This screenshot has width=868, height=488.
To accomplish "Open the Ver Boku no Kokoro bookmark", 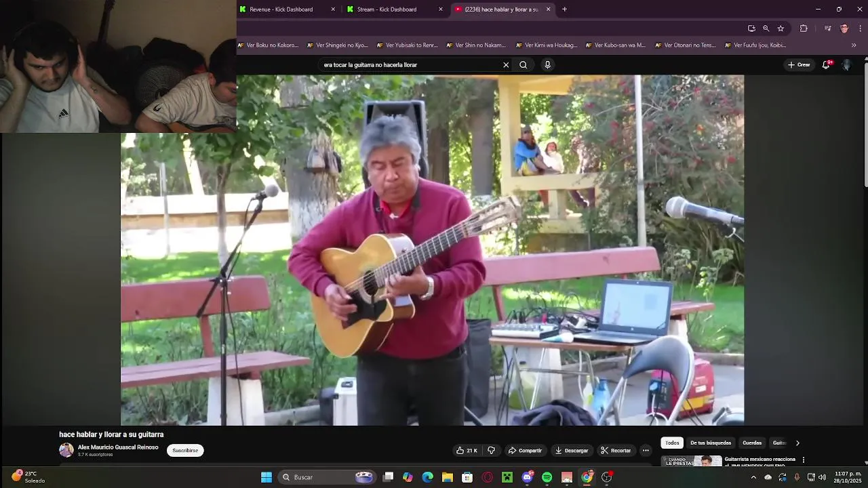I will pos(268,45).
